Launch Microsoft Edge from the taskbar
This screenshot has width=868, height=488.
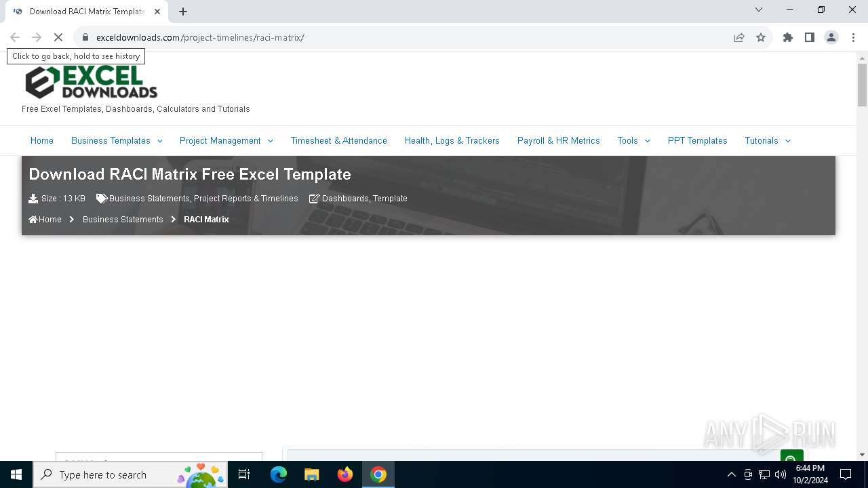pos(279,474)
